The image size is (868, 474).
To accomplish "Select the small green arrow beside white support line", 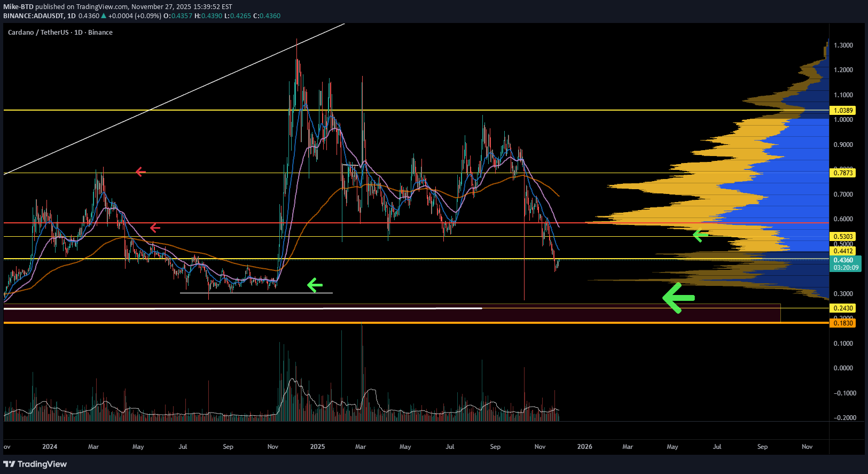I will pyautogui.click(x=315, y=285).
